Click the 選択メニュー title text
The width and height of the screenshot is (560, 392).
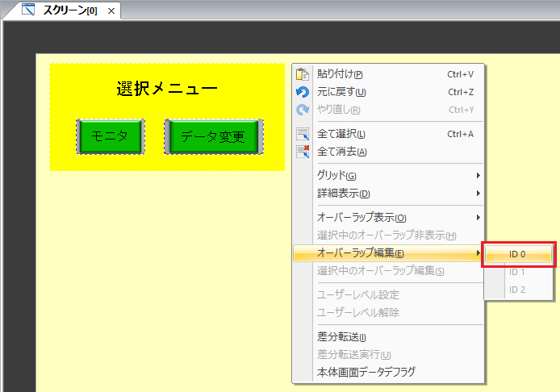(x=167, y=89)
